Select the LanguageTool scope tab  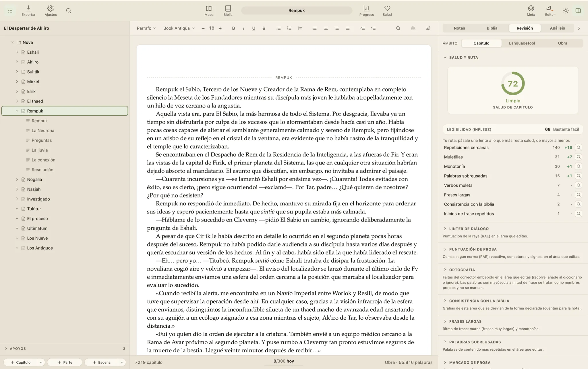[x=522, y=43]
